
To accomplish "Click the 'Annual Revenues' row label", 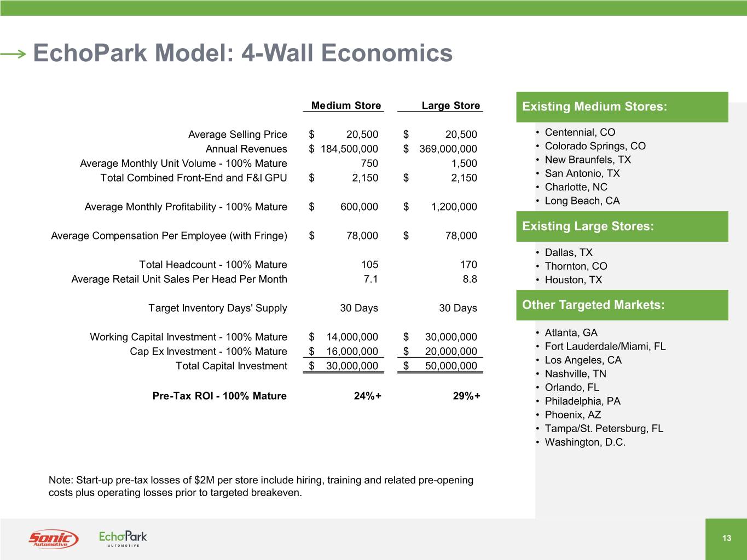I will tap(246, 149).
